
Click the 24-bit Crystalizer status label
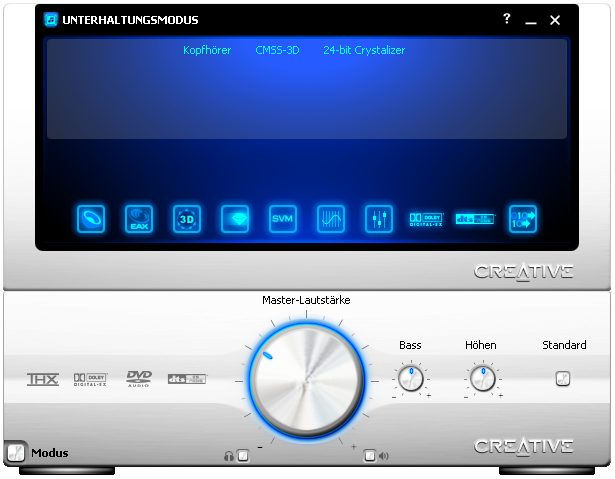pyautogui.click(x=364, y=50)
